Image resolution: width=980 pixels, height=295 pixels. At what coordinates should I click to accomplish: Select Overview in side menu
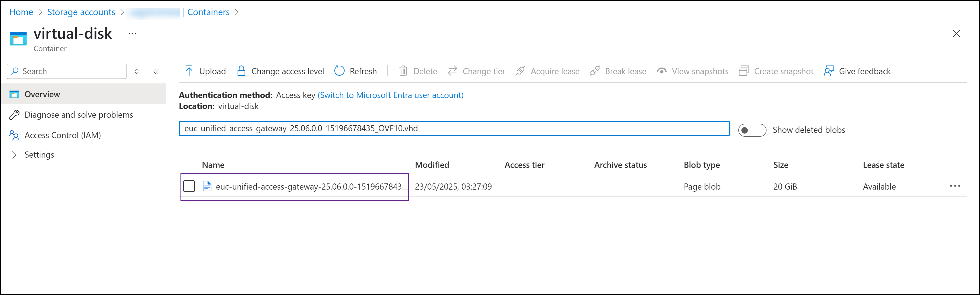[x=84, y=94]
